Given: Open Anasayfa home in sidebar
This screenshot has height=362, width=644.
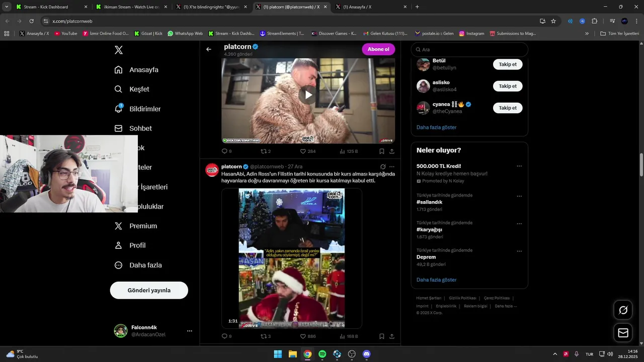Looking at the screenshot, I should click(136, 70).
